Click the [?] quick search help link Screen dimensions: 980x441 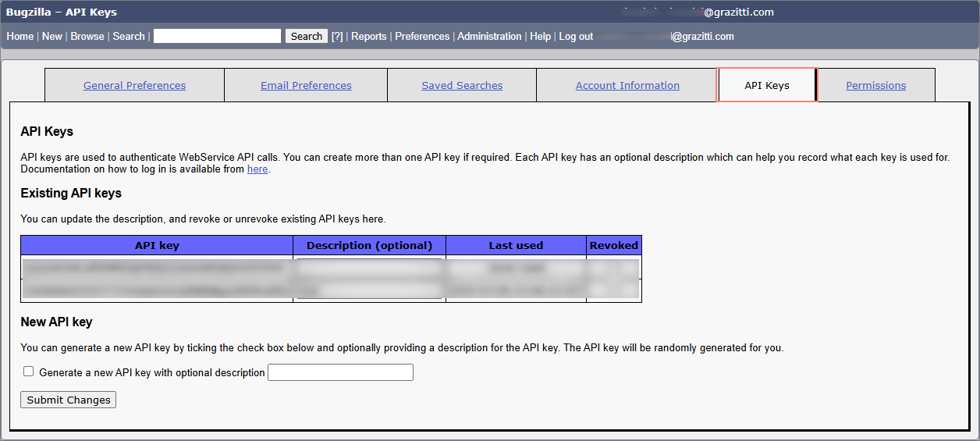[x=337, y=37]
